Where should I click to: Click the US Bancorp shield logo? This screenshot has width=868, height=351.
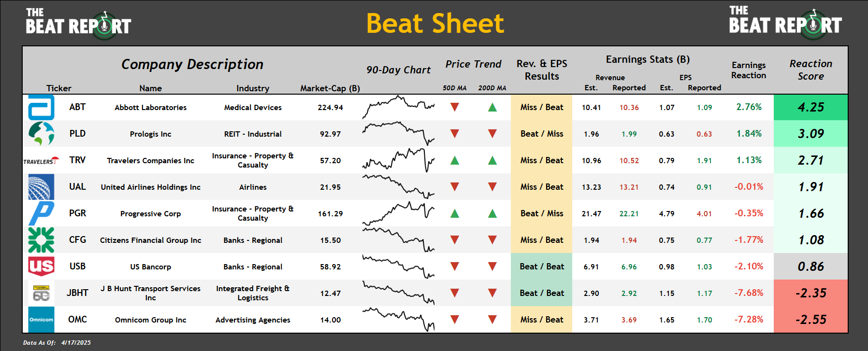coord(41,267)
